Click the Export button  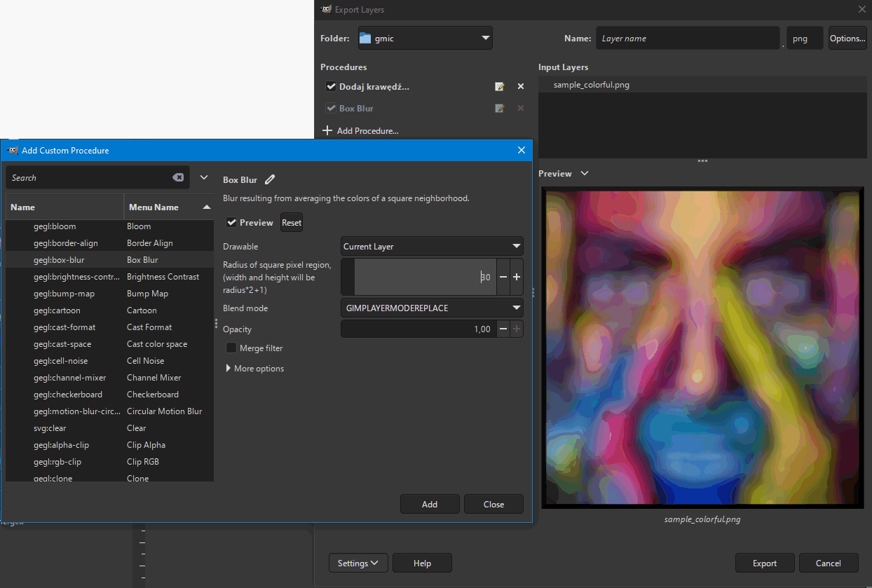(765, 563)
